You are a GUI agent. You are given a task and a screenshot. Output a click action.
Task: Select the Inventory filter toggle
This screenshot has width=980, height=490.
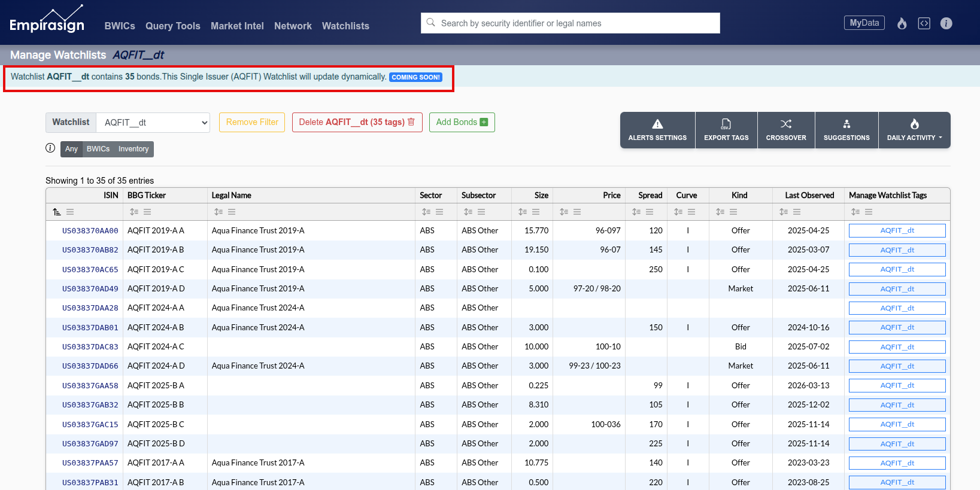pos(134,149)
